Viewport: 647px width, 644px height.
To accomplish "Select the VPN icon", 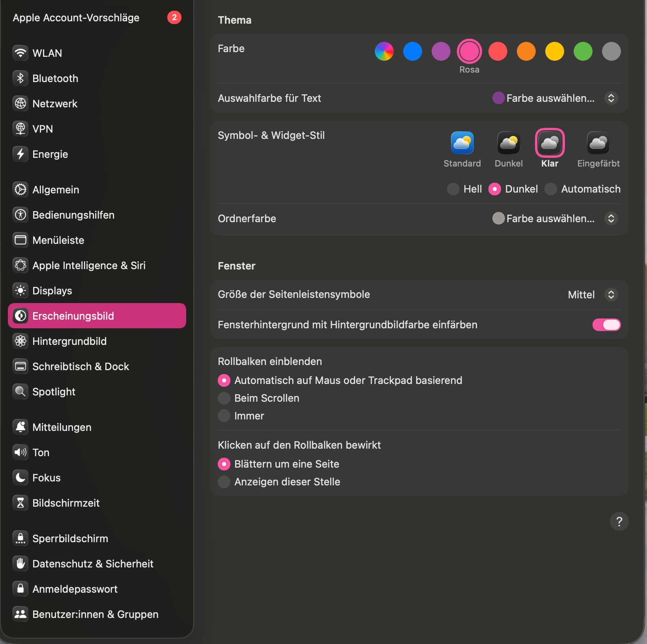I will (21, 129).
